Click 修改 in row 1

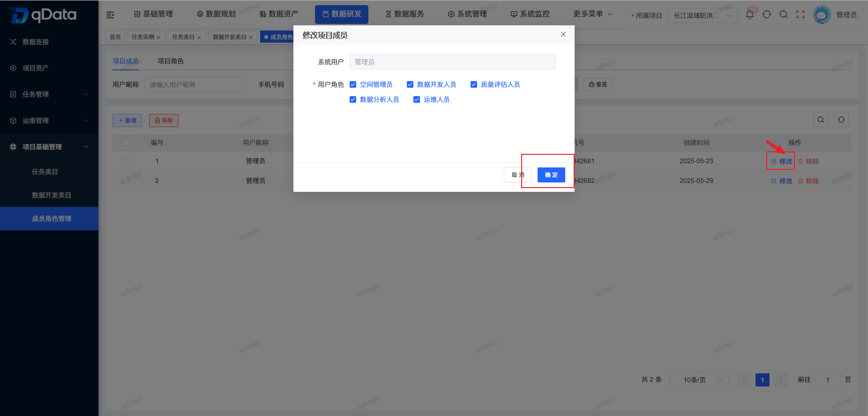coord(782,161)
